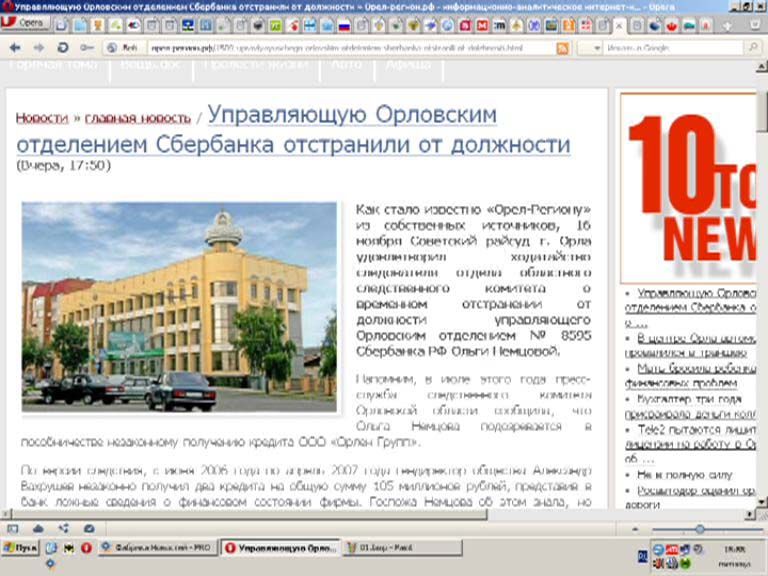768x576 pixels.
Task: Open the password wand key icon
Action: pos(87,48)
